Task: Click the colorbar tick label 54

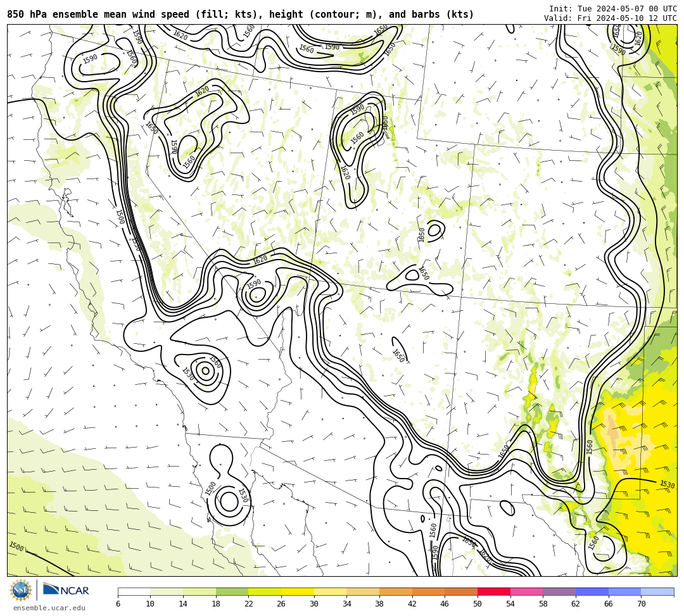Action: tap(510, 604)
